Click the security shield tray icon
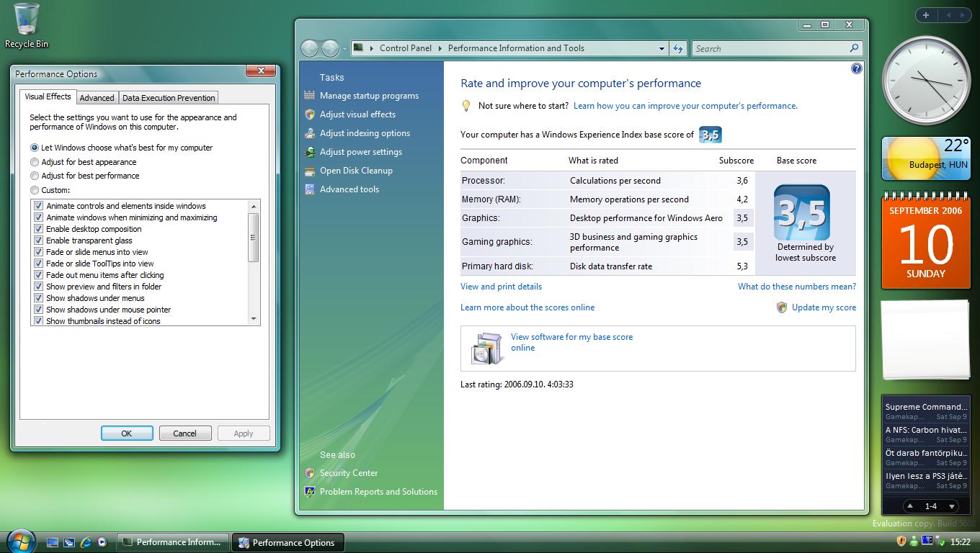This screenshot has height=553, width=980. [901, 541]
